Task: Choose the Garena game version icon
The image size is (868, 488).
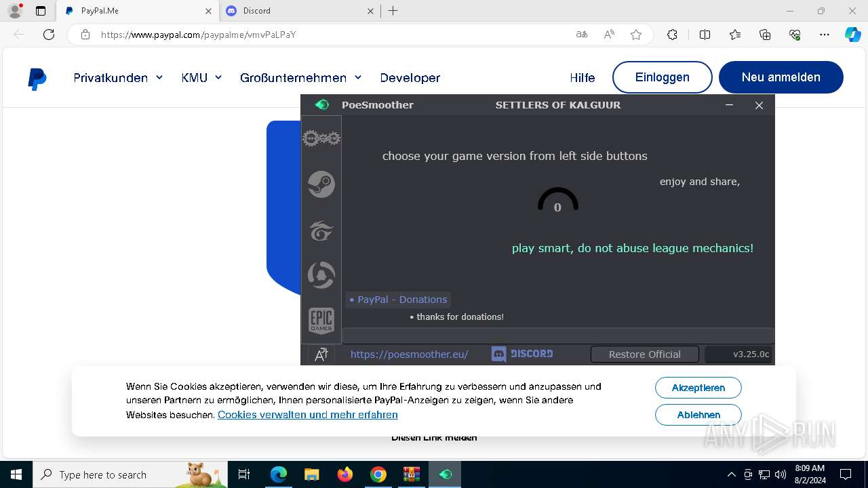Action: point(321,230)
